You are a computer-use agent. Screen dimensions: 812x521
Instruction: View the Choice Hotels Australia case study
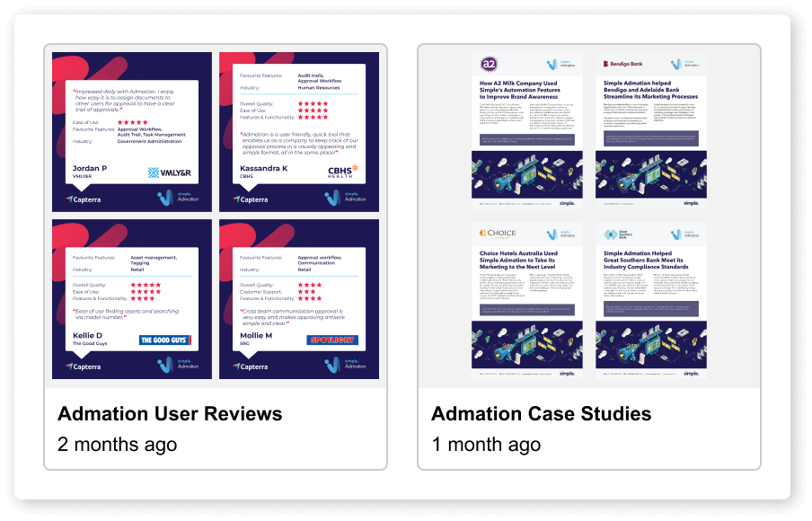[x=526, y=301]
